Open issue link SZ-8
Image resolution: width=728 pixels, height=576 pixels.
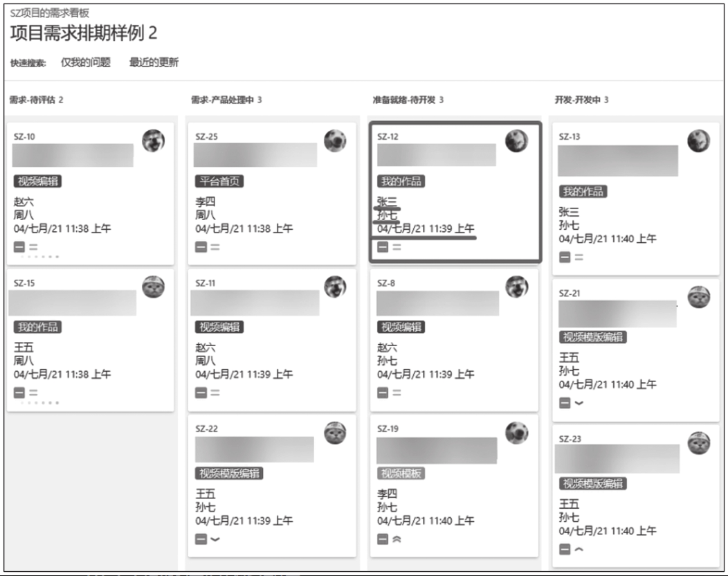click(x=386, y=283)
